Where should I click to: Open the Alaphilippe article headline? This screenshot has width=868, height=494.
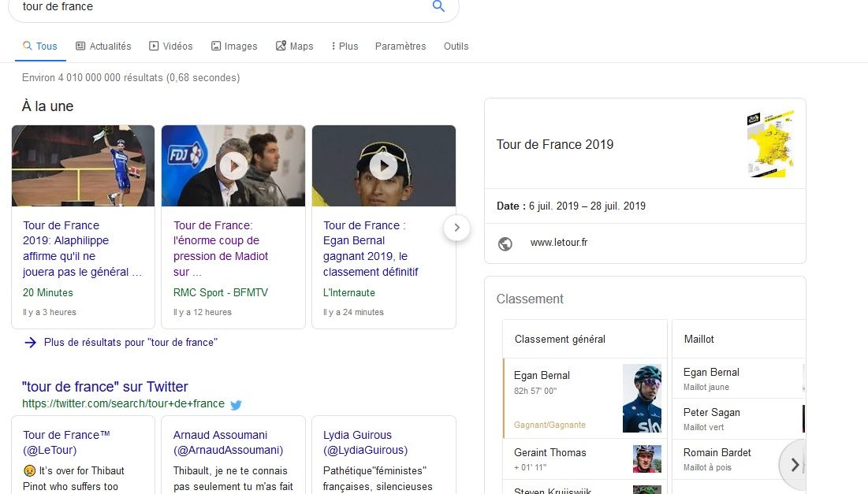[82, 248]
